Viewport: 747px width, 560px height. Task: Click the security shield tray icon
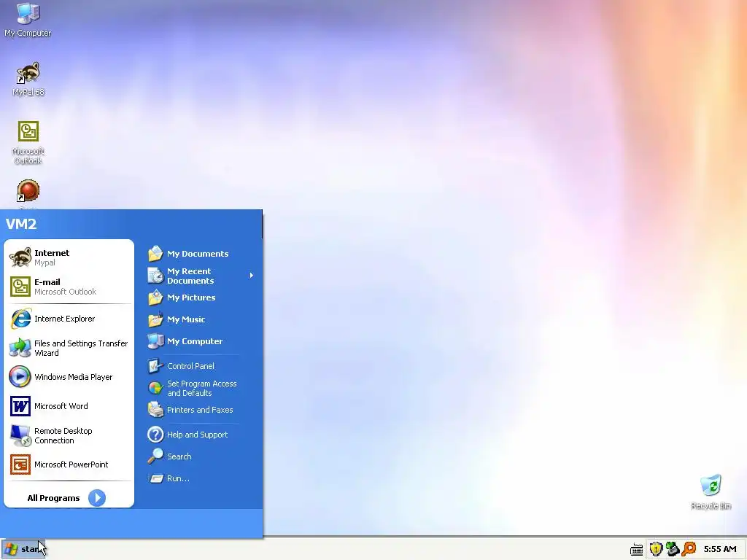click(656, 549)
